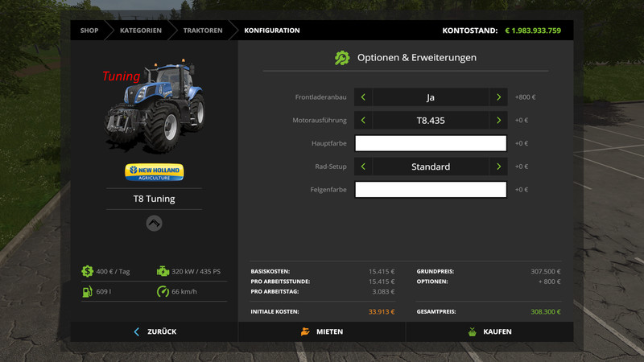Switch to previous Motorausführung variant

click(x=363, y=121)
